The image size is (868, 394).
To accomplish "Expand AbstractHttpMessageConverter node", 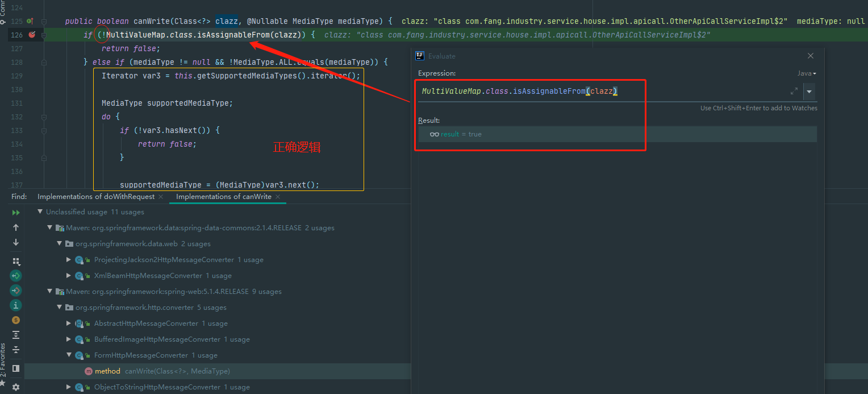I will pyautogui.click(x=69, y=324).
